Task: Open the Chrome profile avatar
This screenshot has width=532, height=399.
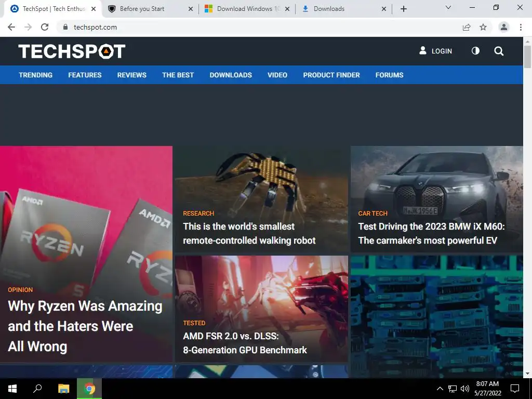Action: [x=504, y=27]
